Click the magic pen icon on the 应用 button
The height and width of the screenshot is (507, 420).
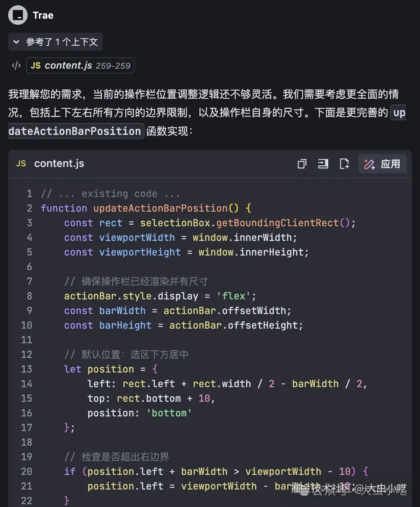point(370,164)
